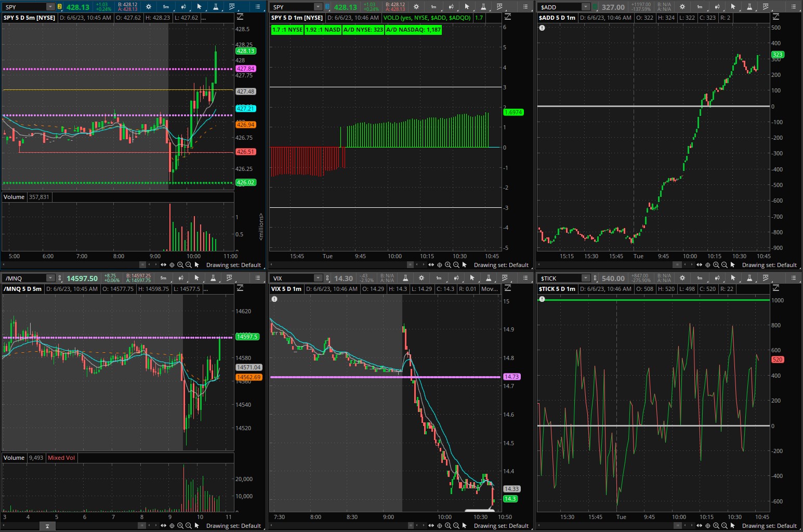Open the 1m timeframe button in SPY VOLD panel
The image size is (803, 532).
click(x=433, y=7)
